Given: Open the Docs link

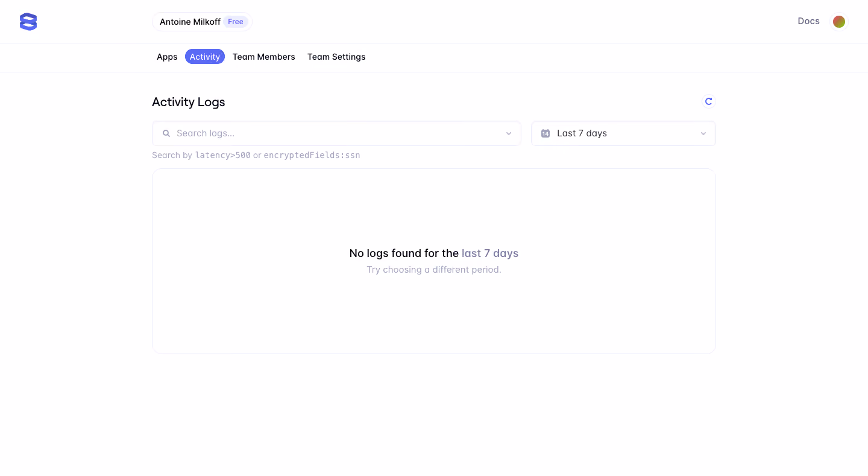Looking at the screenshot, I should (x=808, y=21).
